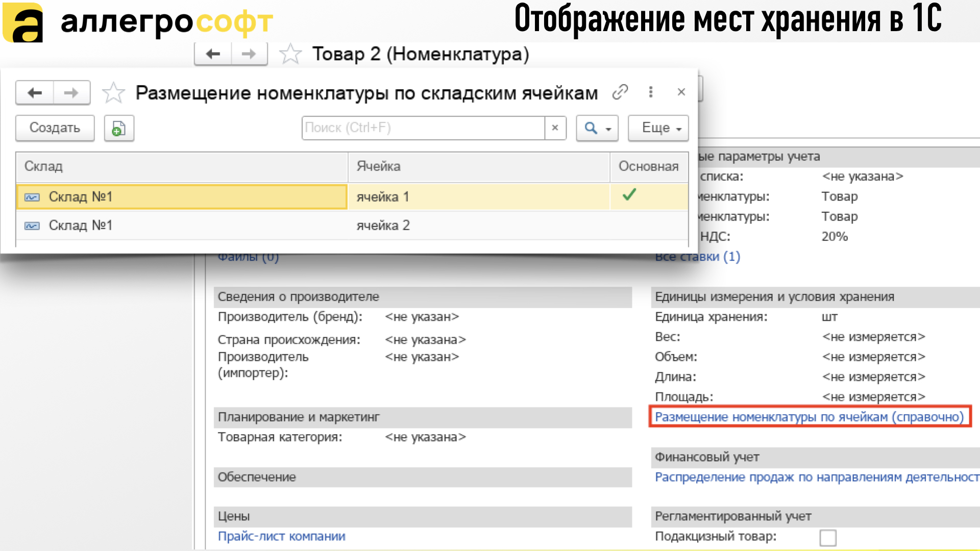Click the Обеспечение section header
The width and height of the screenshot is (980, 551).
pos(423,478)
